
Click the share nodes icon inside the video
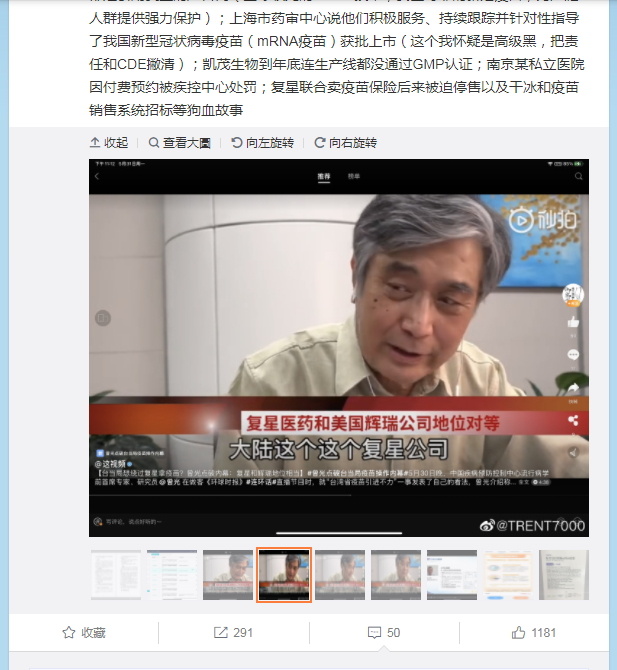tap(573, 420)
